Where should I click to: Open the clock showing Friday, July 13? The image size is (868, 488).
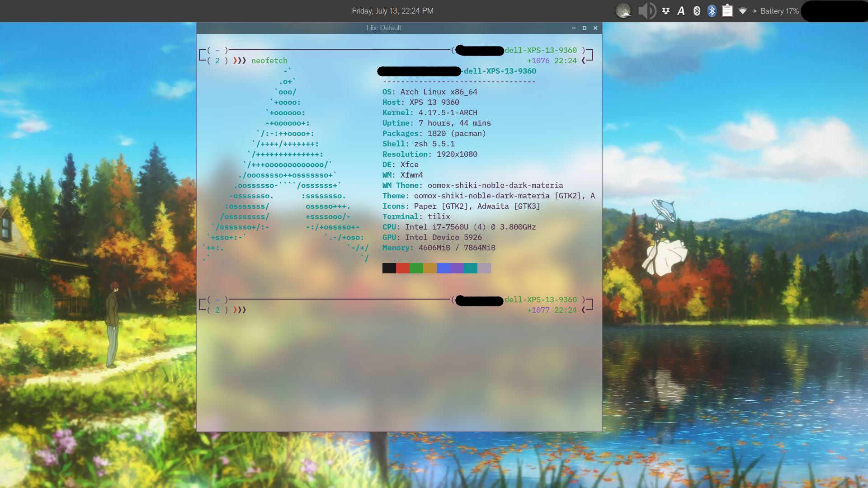392,11
